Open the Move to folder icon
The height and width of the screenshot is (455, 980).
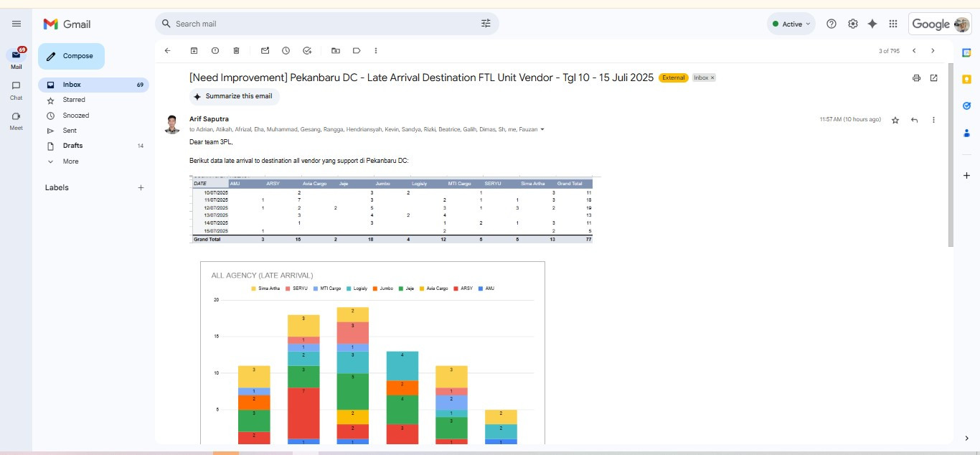[336, 51]
